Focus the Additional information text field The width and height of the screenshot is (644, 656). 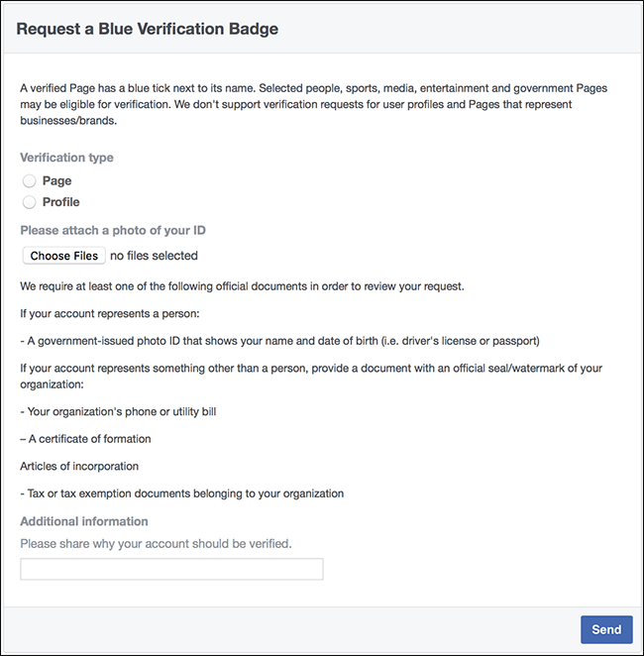(171, 569)
